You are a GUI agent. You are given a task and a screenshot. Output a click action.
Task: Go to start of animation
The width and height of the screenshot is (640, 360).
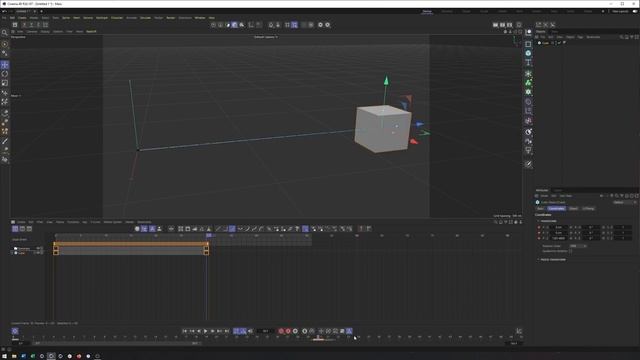tap(185, 331)
